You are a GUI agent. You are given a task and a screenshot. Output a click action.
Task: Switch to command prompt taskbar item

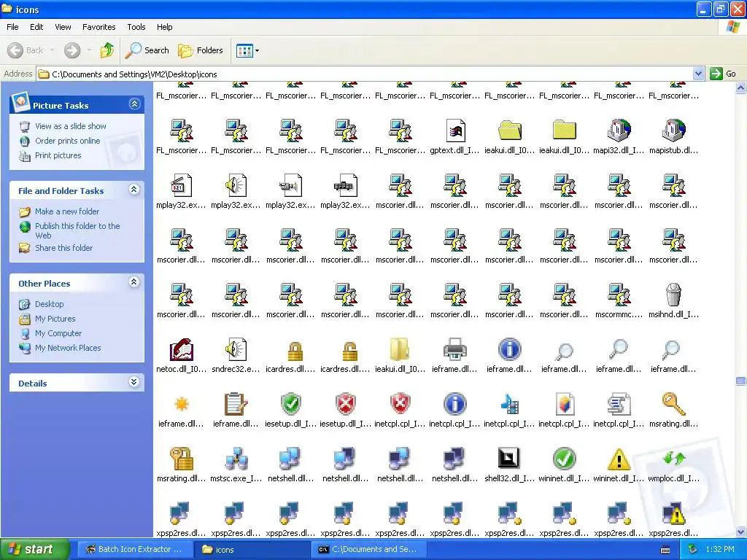[x=368, y=549]
